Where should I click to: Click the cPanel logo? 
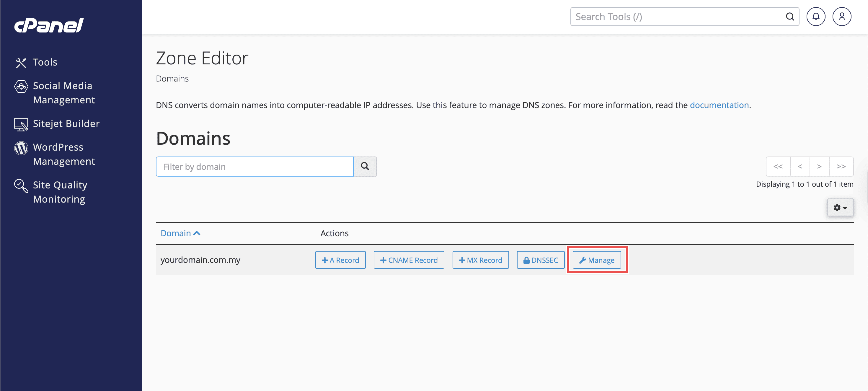[x=49, y=25]
